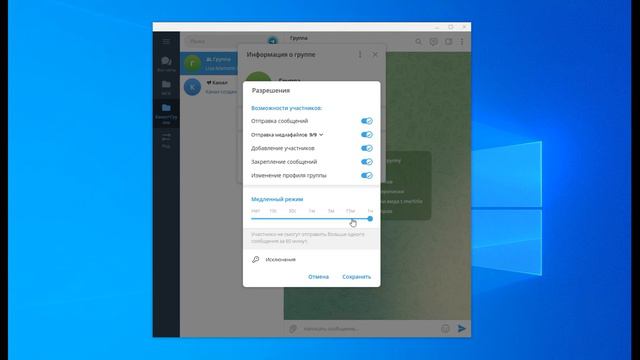Screen dimensions: 640x360
Task: Click Отмена to cancel permissions
Action: tap(318, 277)
